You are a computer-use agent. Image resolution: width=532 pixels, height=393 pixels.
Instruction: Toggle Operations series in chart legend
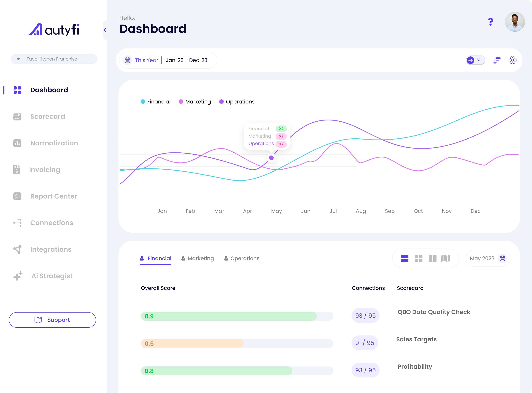[237, 102]
